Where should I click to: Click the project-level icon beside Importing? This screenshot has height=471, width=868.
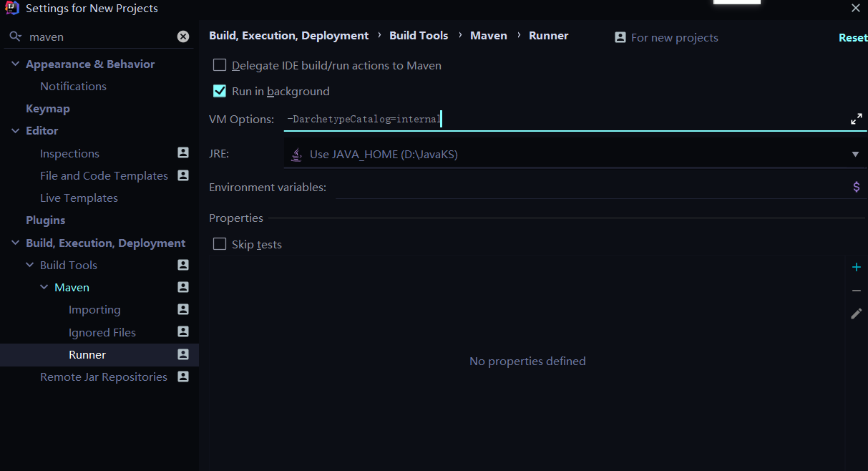183,309
